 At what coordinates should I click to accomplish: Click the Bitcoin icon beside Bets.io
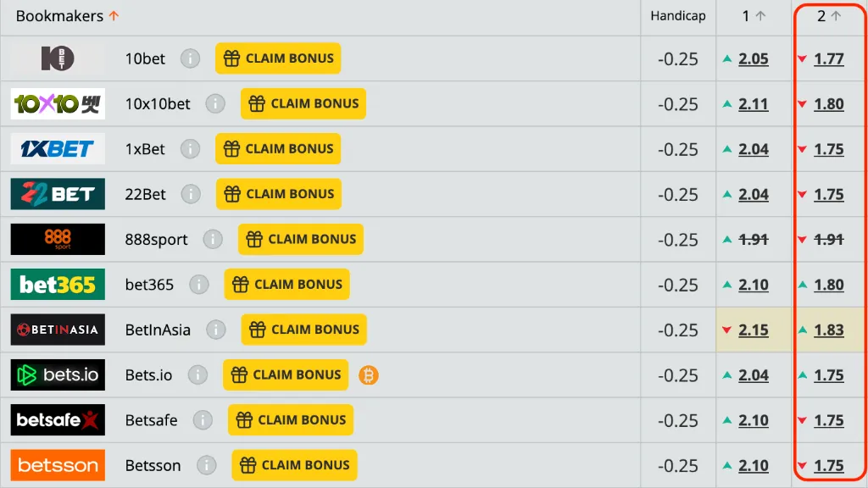point(368,375)
